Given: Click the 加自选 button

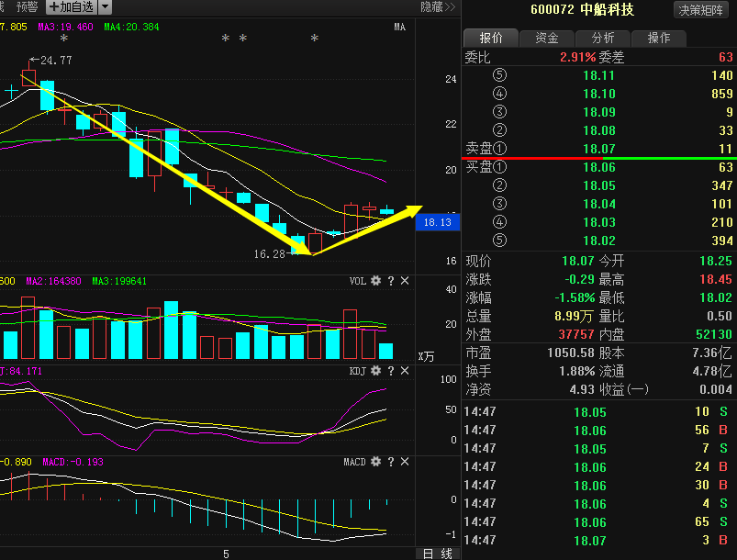Looking at the screenshot, I should point(72,7).
